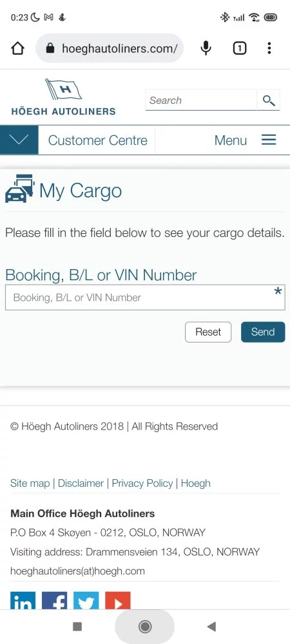The width and height of the screenshot is (290, 644).
Task: Click the Höegh Autoliners flag logo
Action: 64,97
